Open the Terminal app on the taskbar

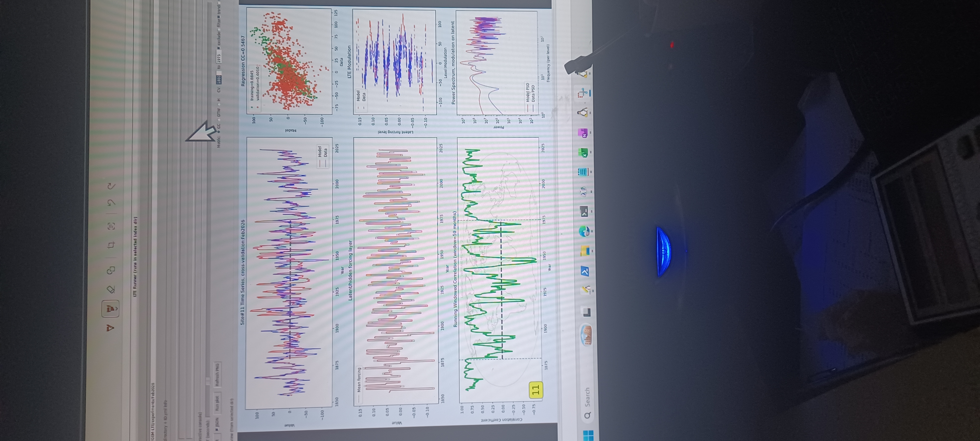[x=584, y=211]
